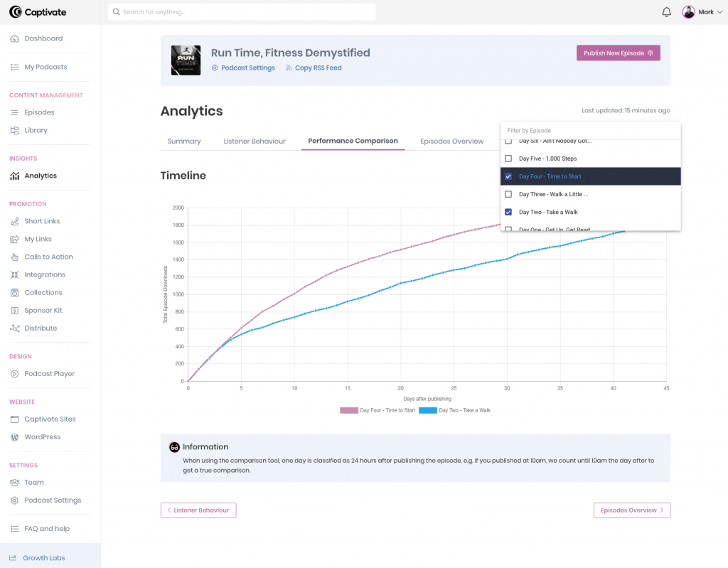728x568 pixels.
Task: Click the Filter by Episode field
Action: tap(590, 130)
